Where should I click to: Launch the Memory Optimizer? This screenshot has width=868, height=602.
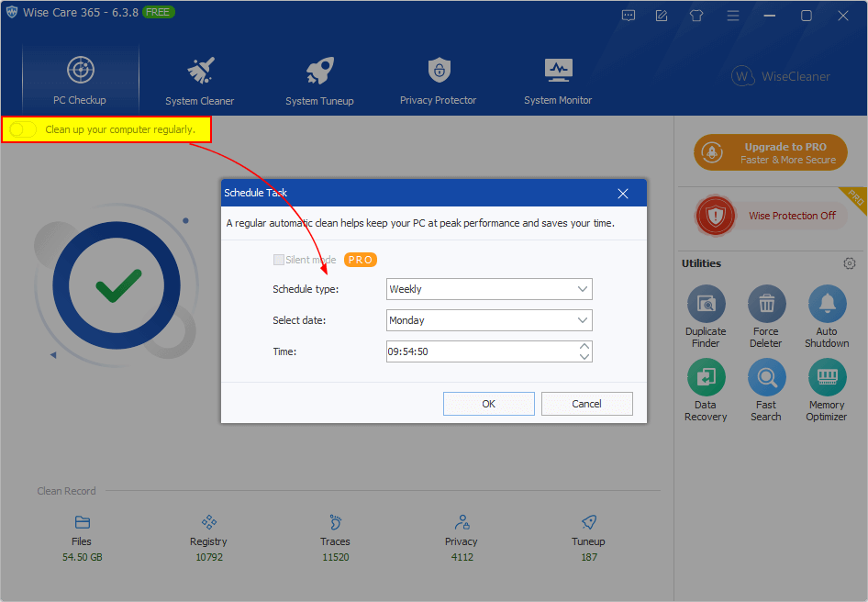(827, 390)
